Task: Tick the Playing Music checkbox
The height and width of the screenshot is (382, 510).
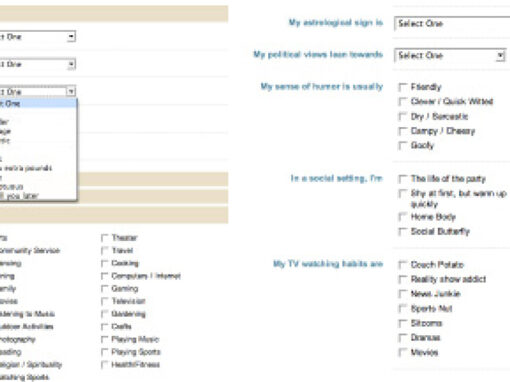Action: pos(105,339)
